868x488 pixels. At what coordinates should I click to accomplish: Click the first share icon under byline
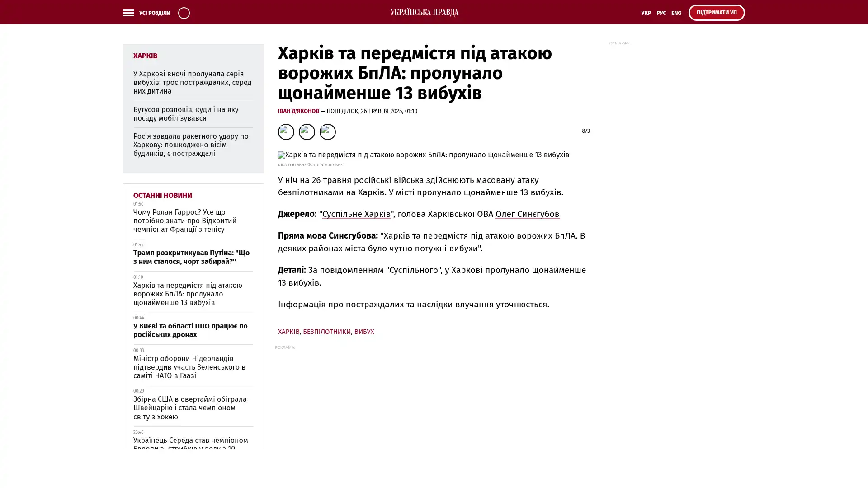[286, 131]
